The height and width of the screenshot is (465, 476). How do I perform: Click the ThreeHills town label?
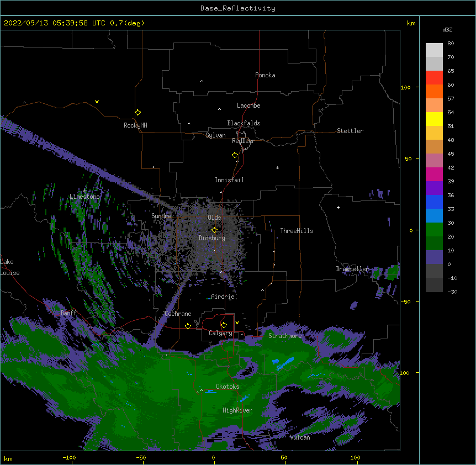click(297, 231)
